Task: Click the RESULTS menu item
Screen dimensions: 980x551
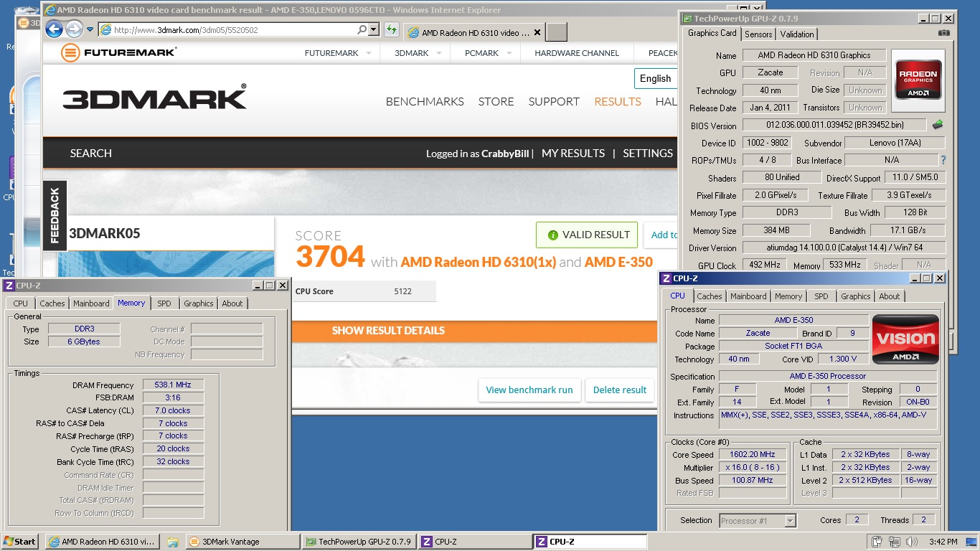Action: click(618, 102)
